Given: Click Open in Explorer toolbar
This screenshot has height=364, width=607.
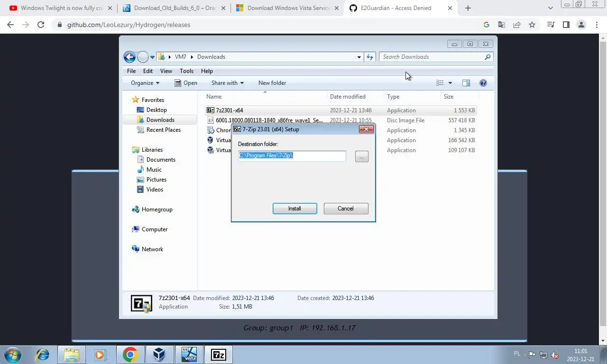Looking at the screenshot, I should tap(185, 83).
